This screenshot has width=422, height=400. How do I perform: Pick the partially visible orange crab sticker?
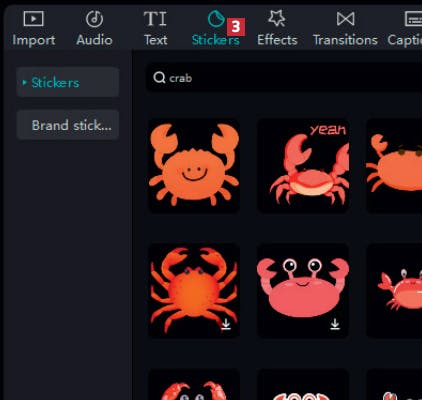tap(394, 166)
